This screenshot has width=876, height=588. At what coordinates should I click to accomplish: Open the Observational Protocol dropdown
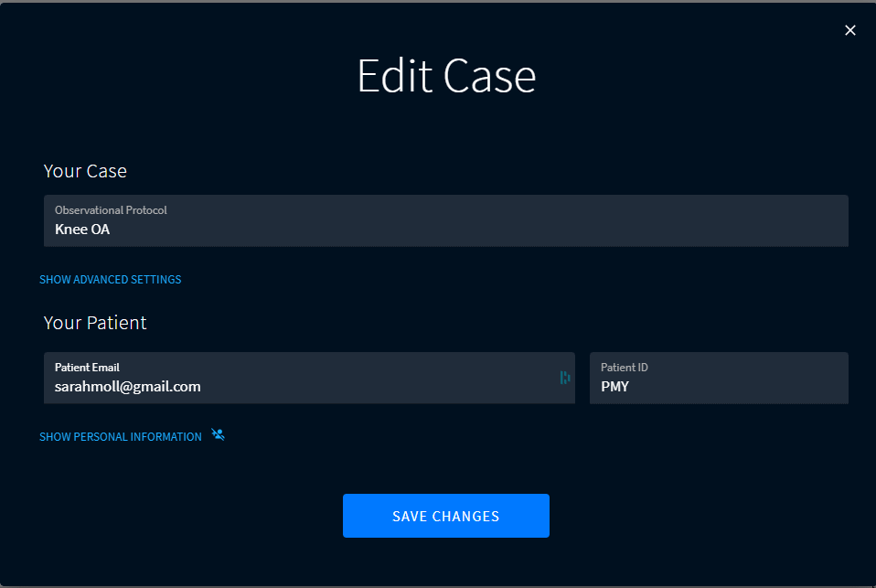coord(445,220)
